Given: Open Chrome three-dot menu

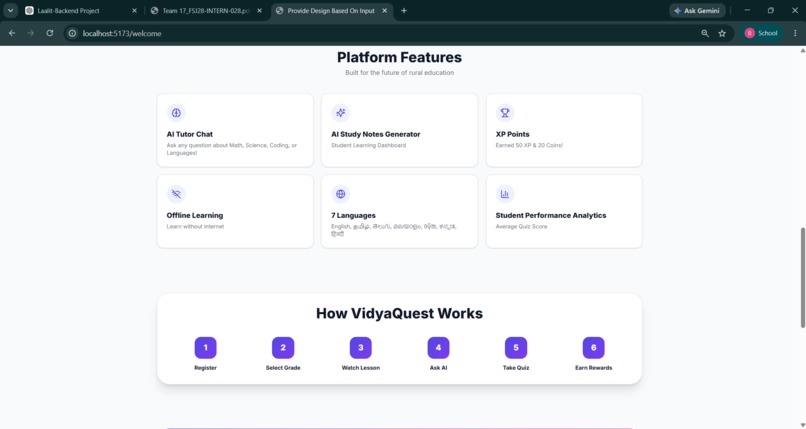Looking at the screenshot, I should (x=795, y=33).
